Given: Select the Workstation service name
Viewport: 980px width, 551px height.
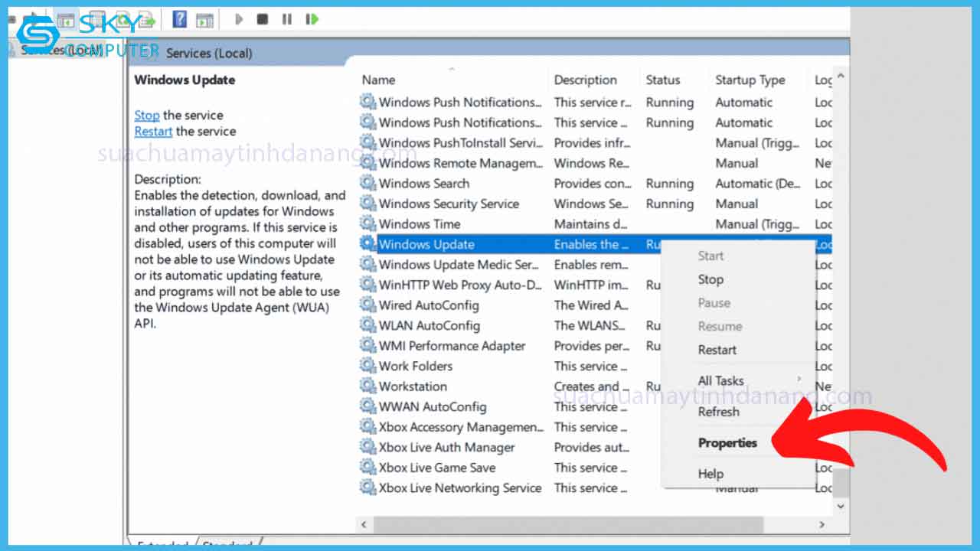Looking at the screenshot, I should coord(413,386).
